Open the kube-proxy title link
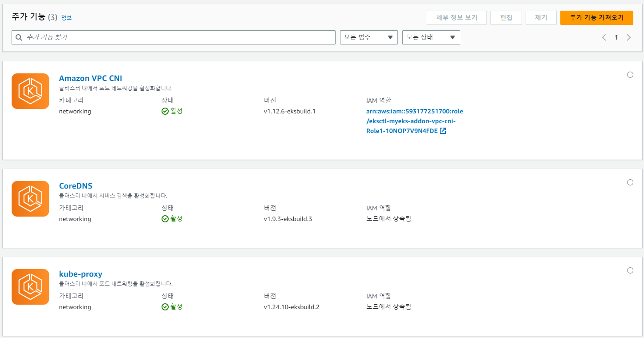Screen dimensions: 644x338 pos(81,274)
